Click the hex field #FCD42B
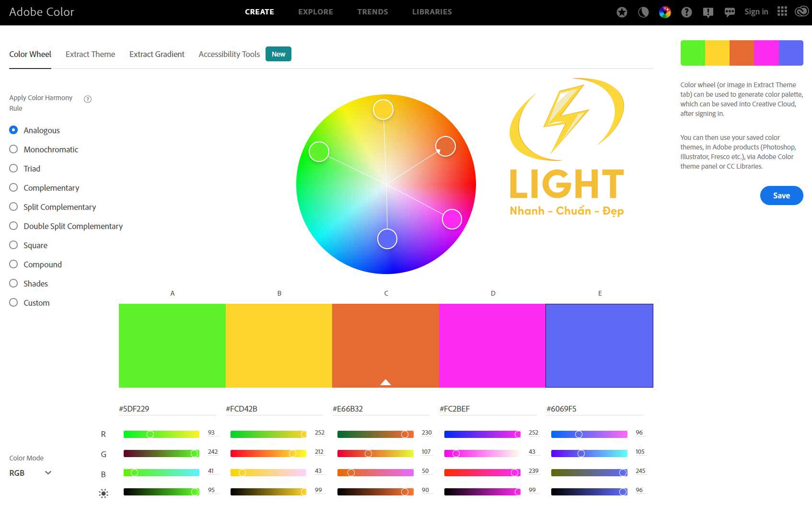This screenshot has height=517, width=812. click(x=274, y=409)
